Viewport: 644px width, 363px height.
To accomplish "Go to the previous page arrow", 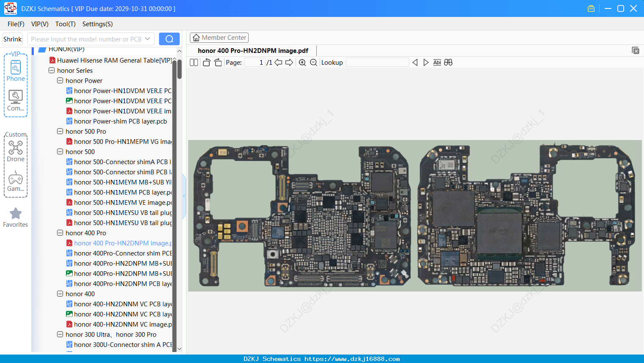I will coord(278,63).
